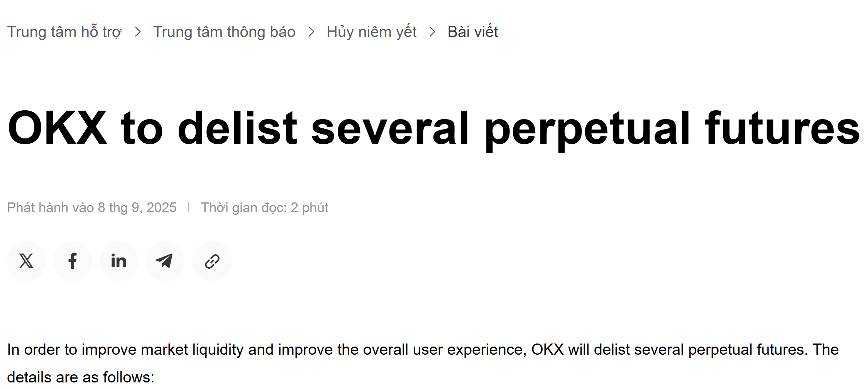This screenshot has width=868, height=389.
Task: Copy the article link with chain icon
Action: coord(212,261)
